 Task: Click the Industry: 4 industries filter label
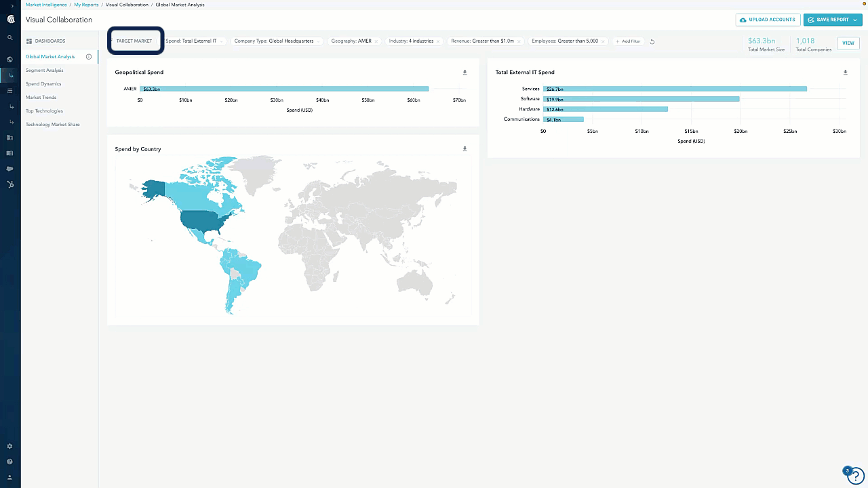pyautogui.click(x=411, y=41)
